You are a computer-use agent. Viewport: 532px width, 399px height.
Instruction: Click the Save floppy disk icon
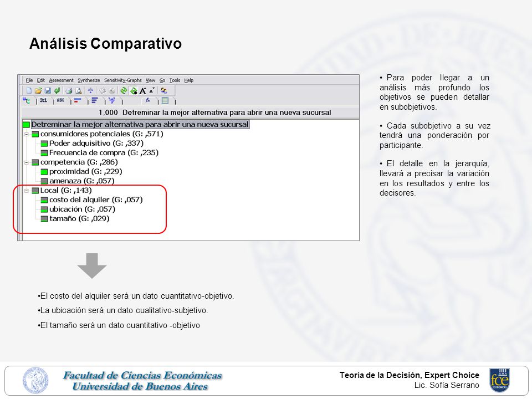[x=48, y=90]
